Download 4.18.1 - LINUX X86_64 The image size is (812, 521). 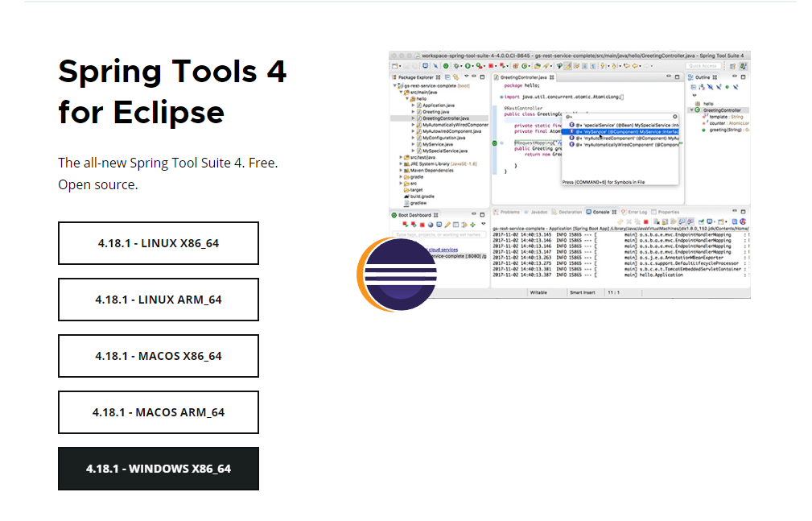[159, 243]
